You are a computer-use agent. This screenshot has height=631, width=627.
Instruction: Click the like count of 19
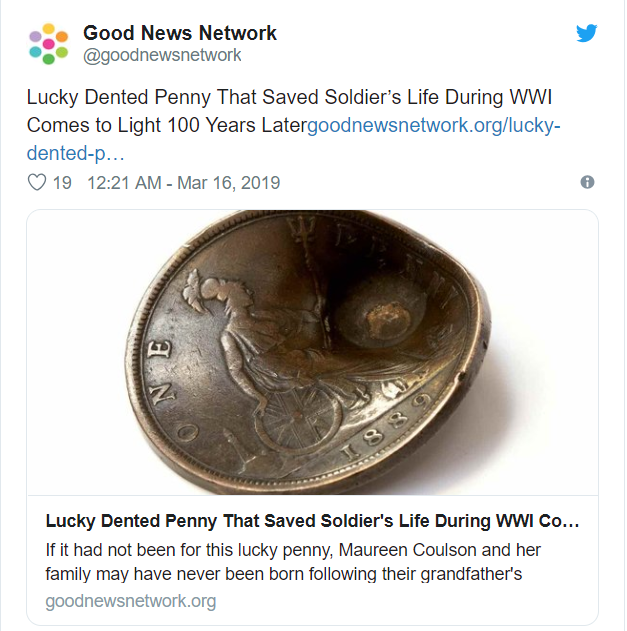pos(62,183)
